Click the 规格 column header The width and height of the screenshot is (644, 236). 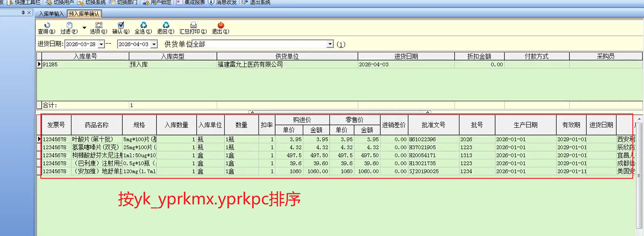point(139,125)
